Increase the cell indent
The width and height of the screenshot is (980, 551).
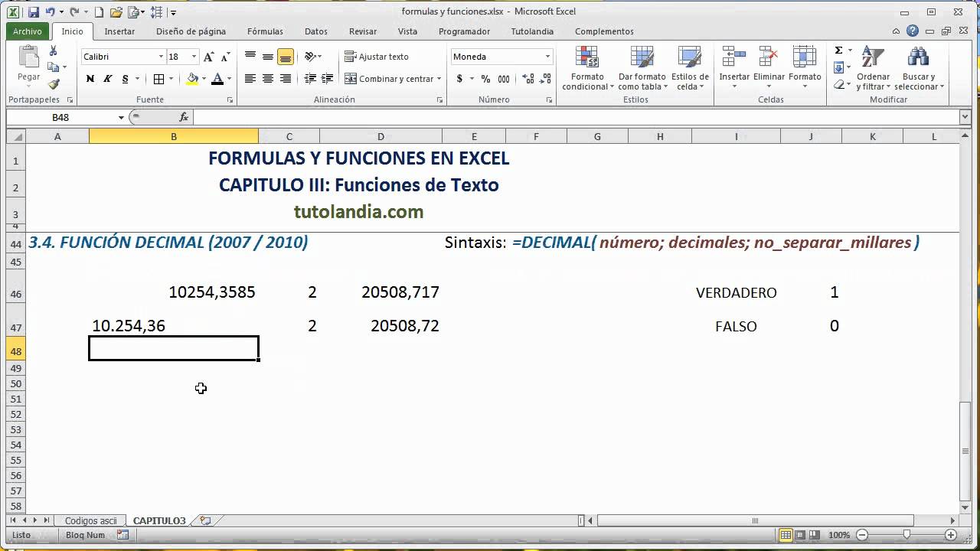327,79
